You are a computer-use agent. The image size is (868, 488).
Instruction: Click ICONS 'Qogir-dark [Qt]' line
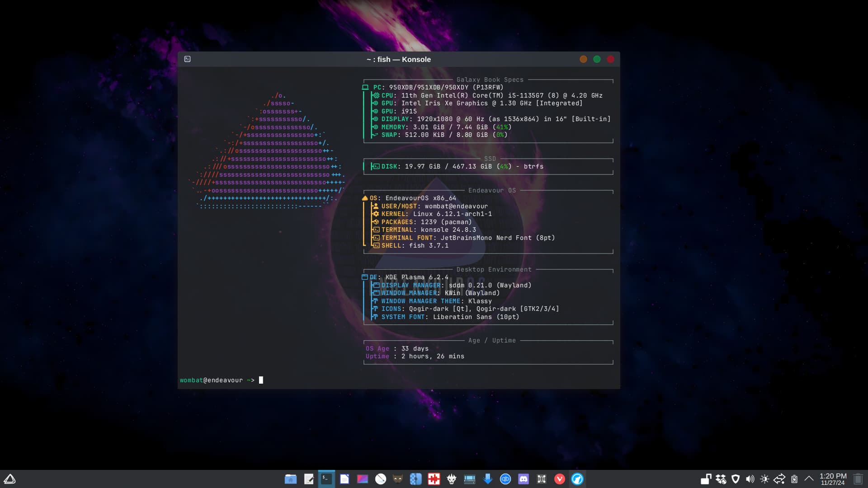pos(466,309)
